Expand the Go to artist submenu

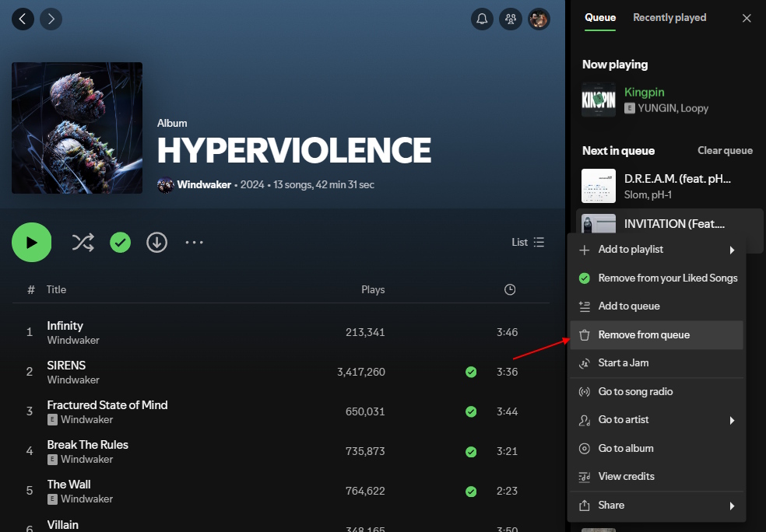tap(657, 419)
